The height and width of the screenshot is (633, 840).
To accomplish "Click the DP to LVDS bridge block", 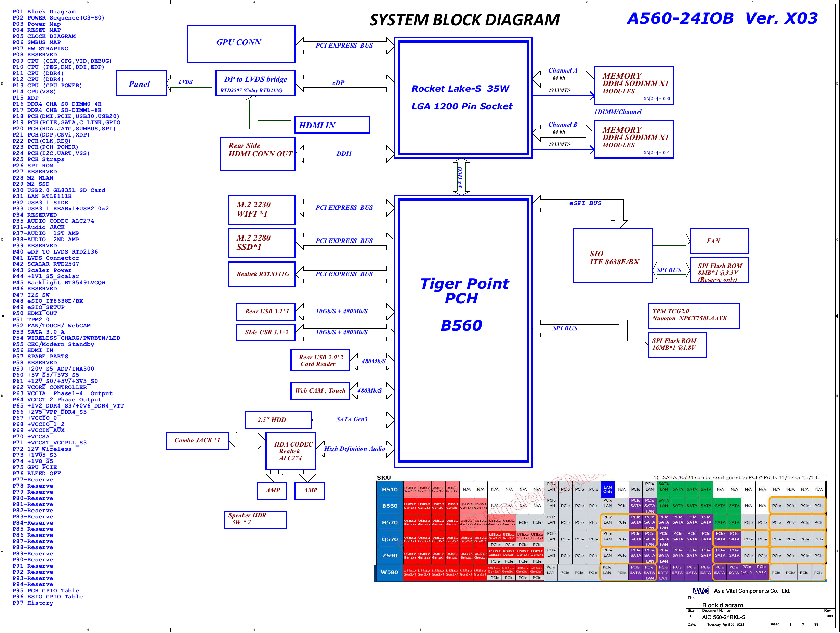I will point(255,83).
